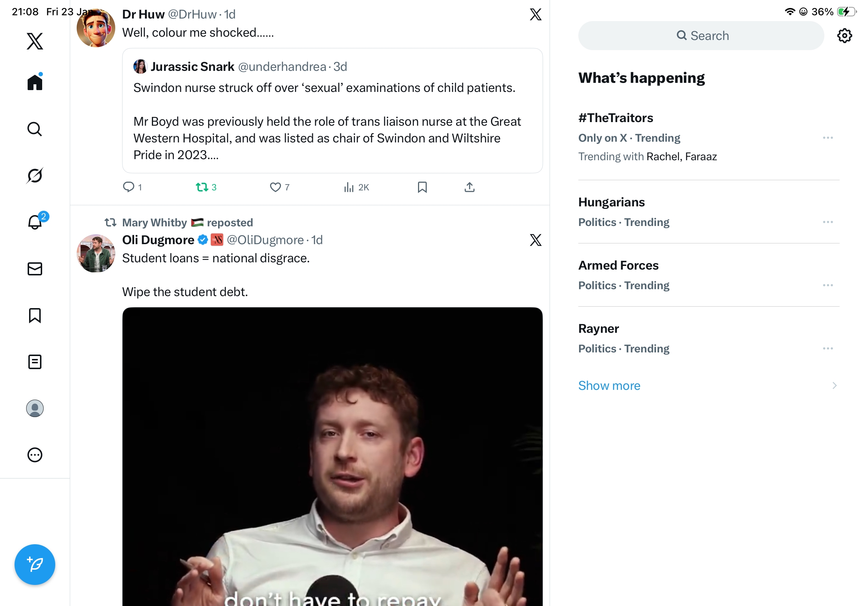This screenshot has height=606, width=868.
Task: Open trends settings gear icon
Action: click(844, 36)
